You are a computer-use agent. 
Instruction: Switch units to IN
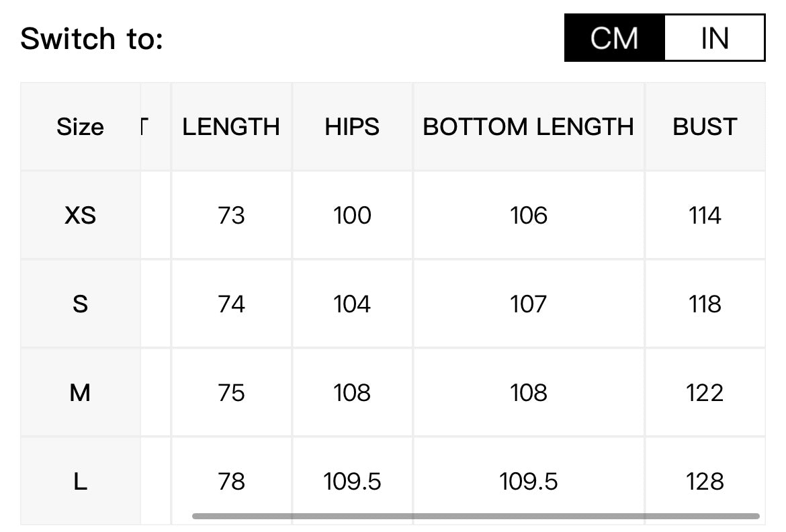[714, 38]
